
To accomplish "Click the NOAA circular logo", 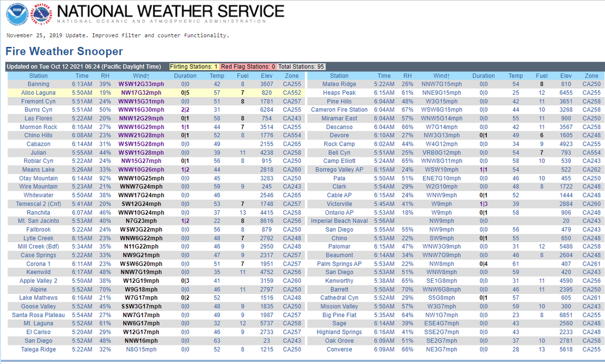I will (x=17, y=14).
